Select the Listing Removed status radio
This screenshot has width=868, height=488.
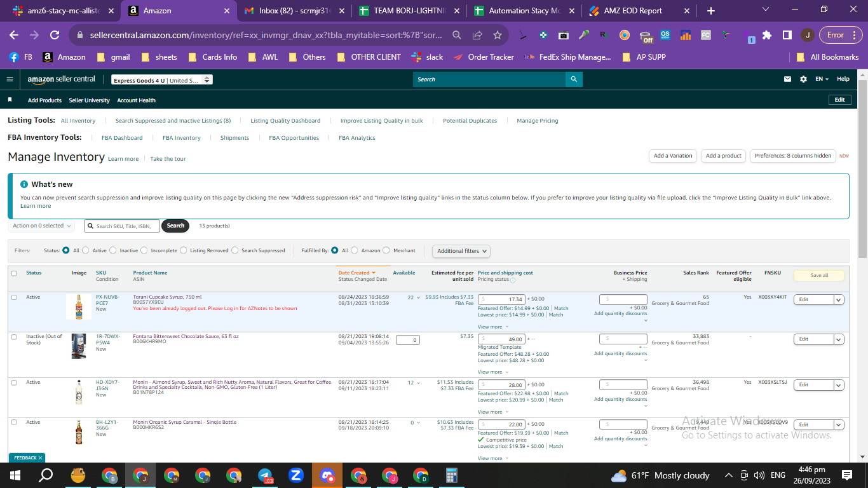[x=184, y=250]
